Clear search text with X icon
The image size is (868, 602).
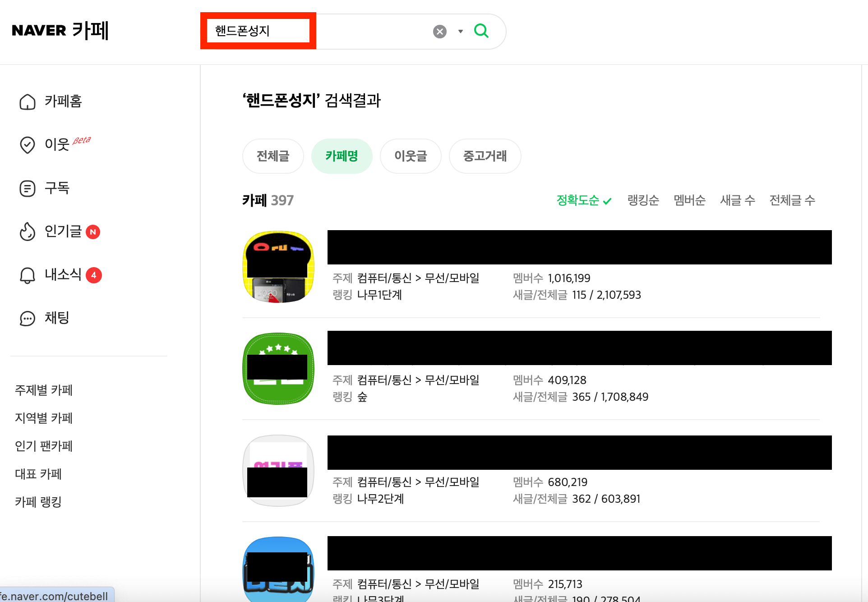click(x=439, y=31)
